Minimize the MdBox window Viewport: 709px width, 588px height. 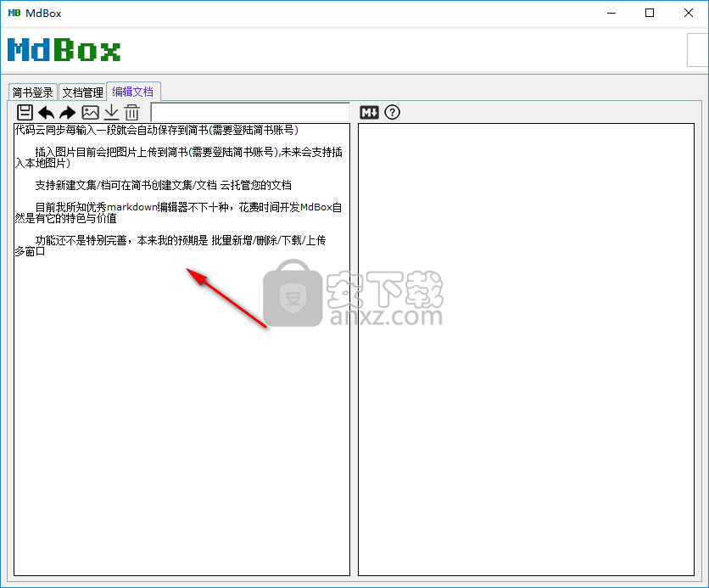pos(611,13)
